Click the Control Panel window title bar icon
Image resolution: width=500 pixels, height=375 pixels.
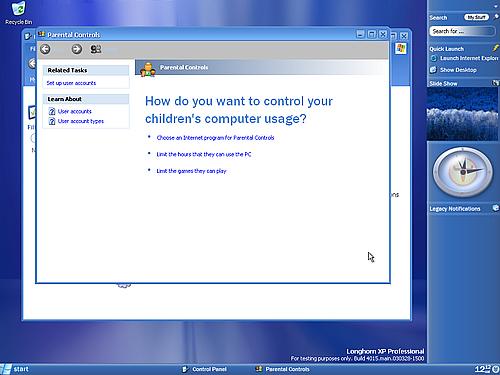point(28,36)
